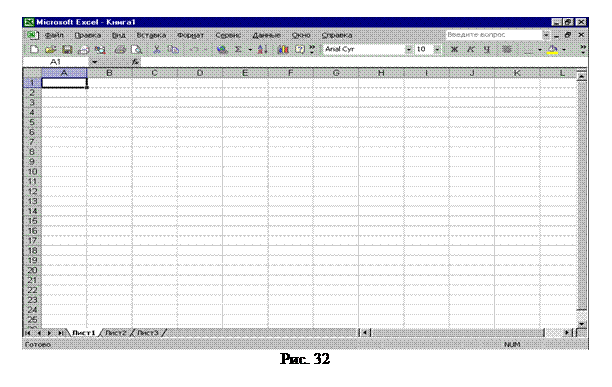Apply the yellow Fill Color bucket
The image size is (612, 387).
[553, 50]
